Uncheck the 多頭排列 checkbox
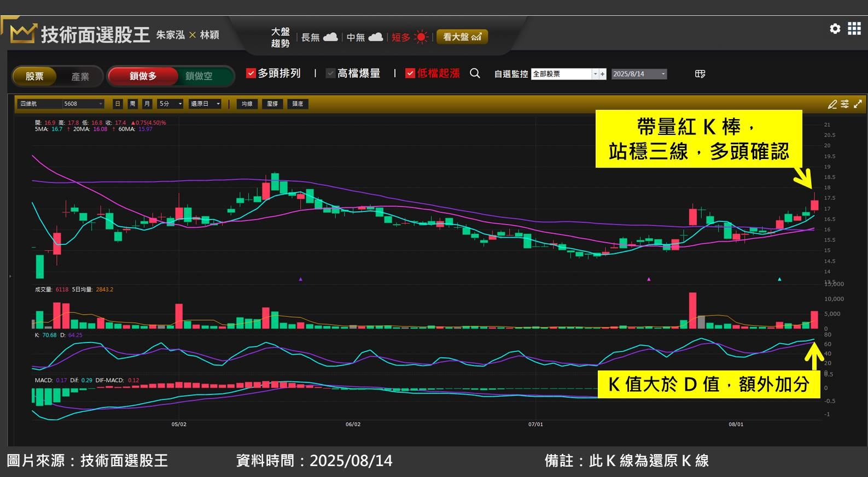The height and width of the screenshot is (477, 868). tap(251, 73)
